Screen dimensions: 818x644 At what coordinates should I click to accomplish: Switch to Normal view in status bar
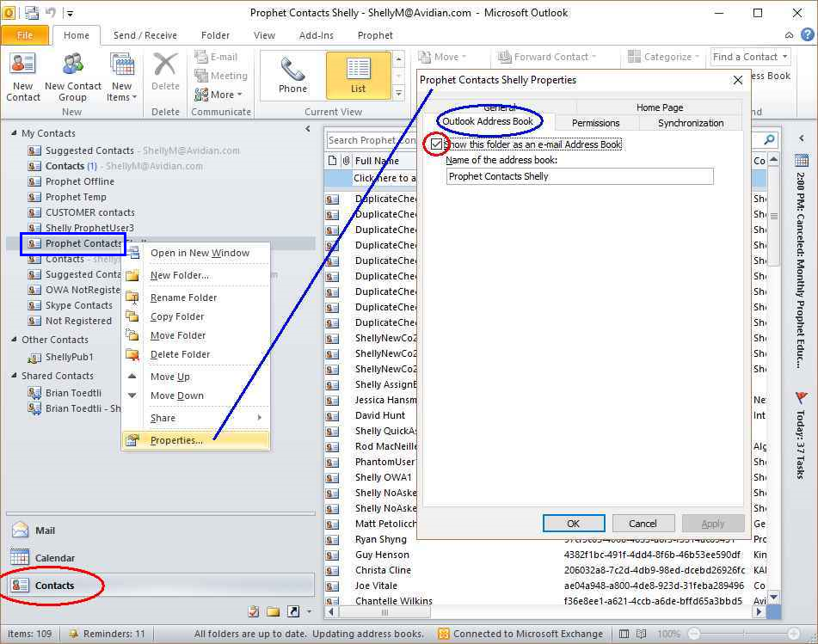(624, 634)
